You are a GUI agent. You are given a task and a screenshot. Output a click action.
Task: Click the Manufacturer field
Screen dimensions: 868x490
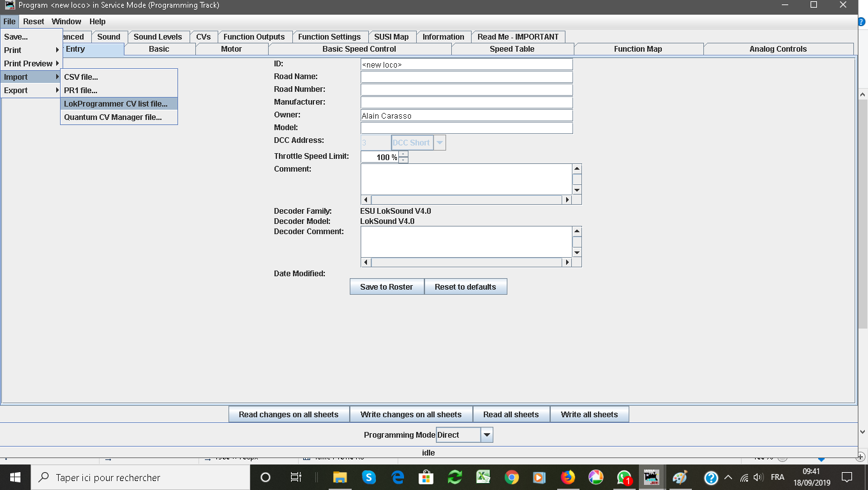pyautogui.click(x=467, y=103)
